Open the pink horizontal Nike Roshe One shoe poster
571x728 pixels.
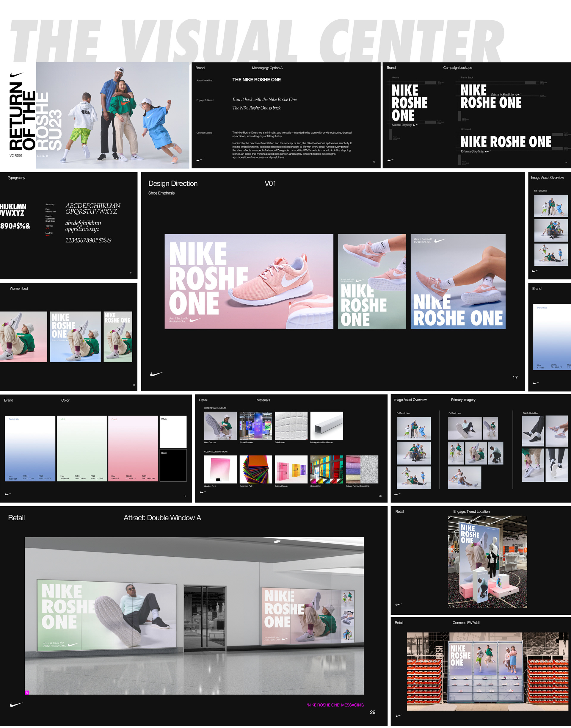click(249, 281)
